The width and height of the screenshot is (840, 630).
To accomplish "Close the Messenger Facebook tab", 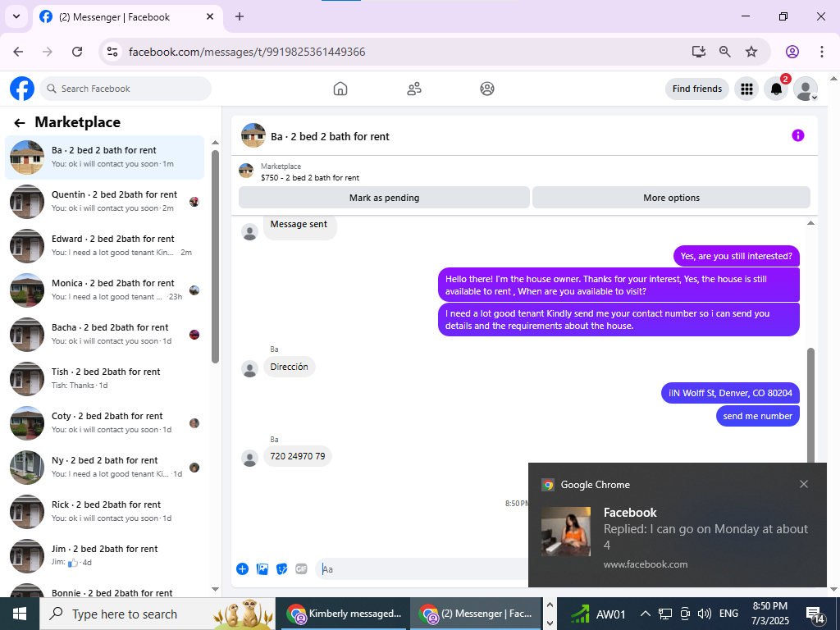I will click(x=210, y=16).
